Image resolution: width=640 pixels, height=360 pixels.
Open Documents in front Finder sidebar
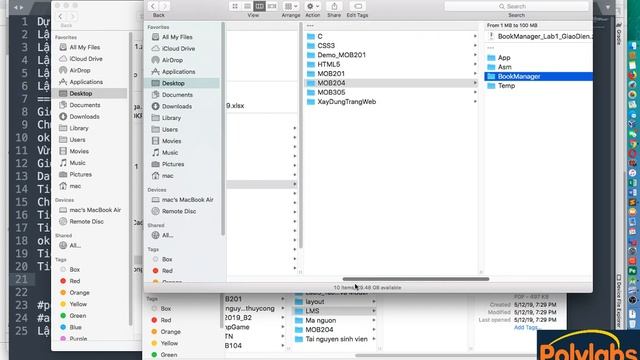click(177, 95)
